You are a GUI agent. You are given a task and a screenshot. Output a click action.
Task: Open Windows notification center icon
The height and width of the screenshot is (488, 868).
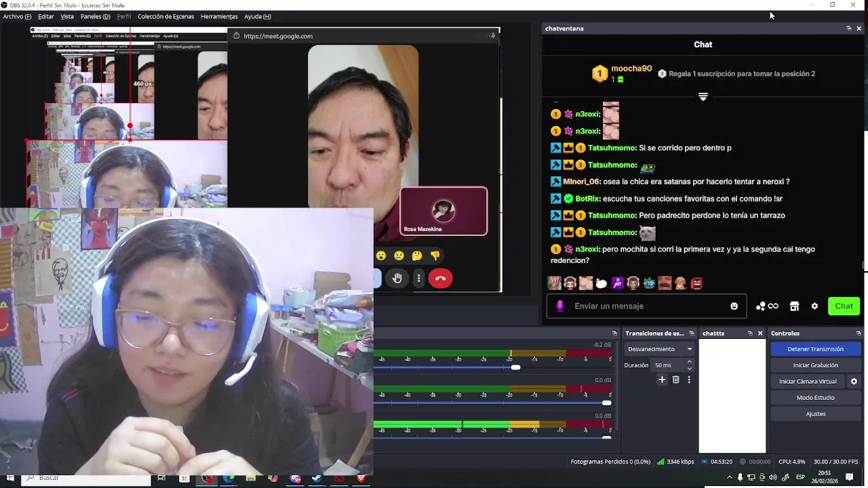[x=849, y=478]
